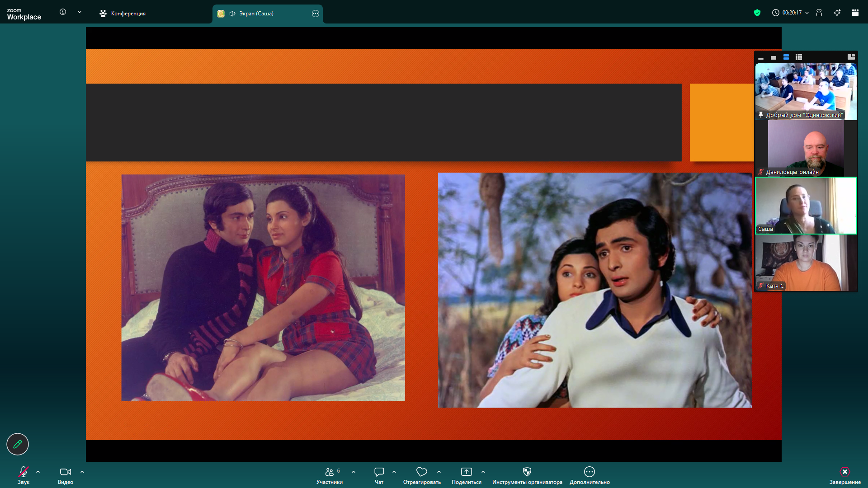Click the muted mic icon on Катя С tile

(x=761, y=286)
